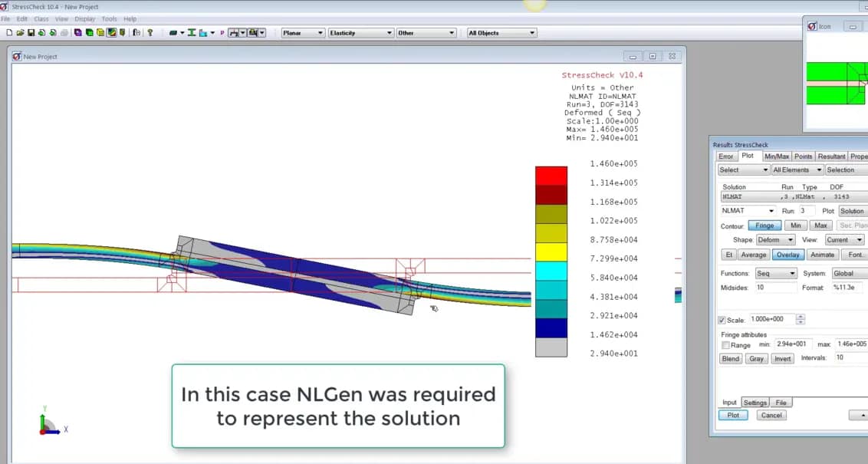Viewport: 868px width, 464px height.
Task: Click the Print icon in the toolbar
Action: 64,32
